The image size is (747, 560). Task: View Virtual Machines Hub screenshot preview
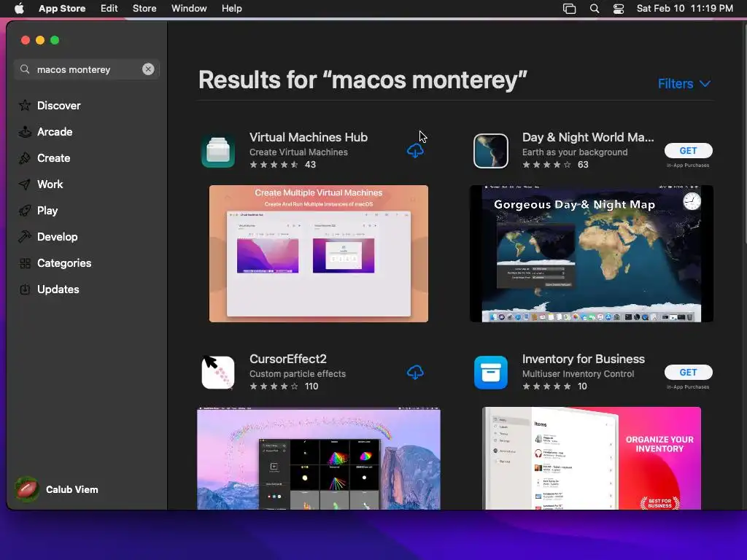pos(319,254)
